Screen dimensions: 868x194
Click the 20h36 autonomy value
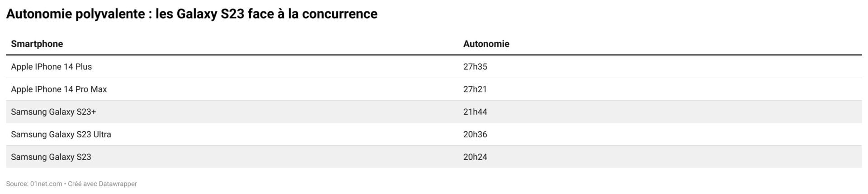coord(475,134)
